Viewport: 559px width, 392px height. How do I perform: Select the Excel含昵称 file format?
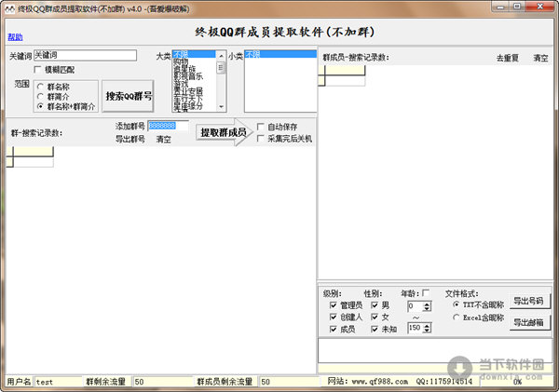coord(456,318)
